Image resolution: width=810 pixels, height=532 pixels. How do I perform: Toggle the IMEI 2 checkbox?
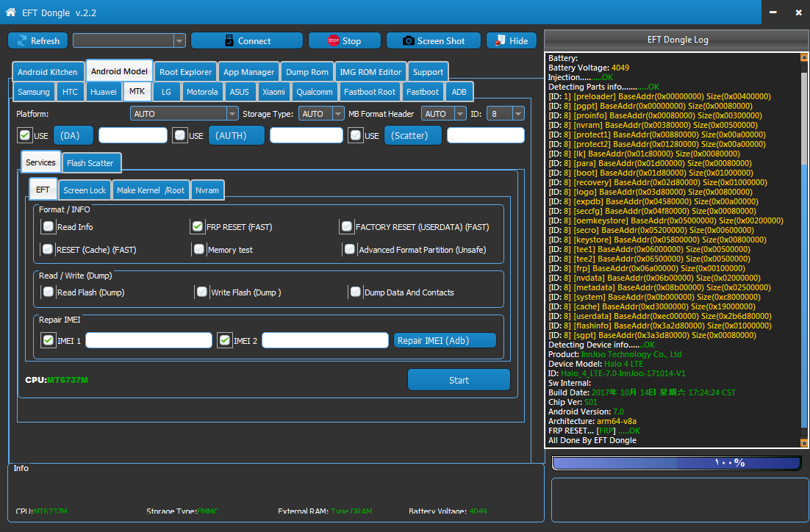224,340
